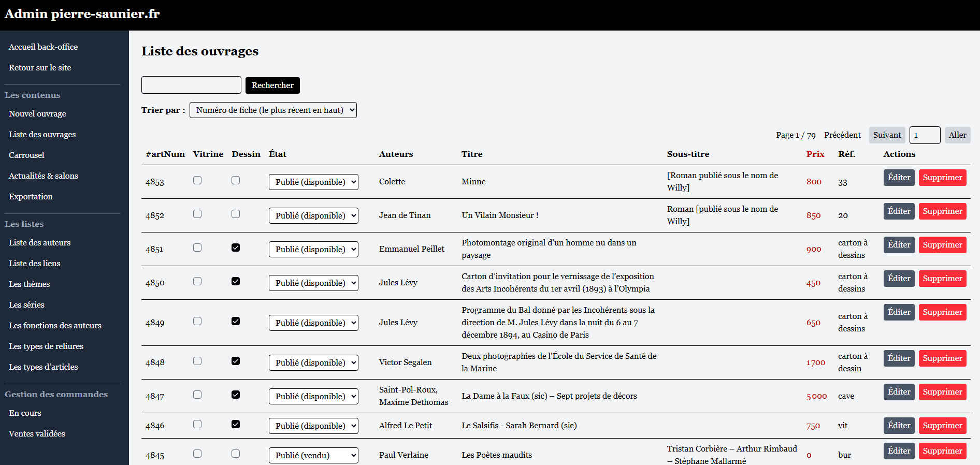Expand État dropdown for Paul Verlaine row
The image size is (980, 465).
tap(313, 456)
